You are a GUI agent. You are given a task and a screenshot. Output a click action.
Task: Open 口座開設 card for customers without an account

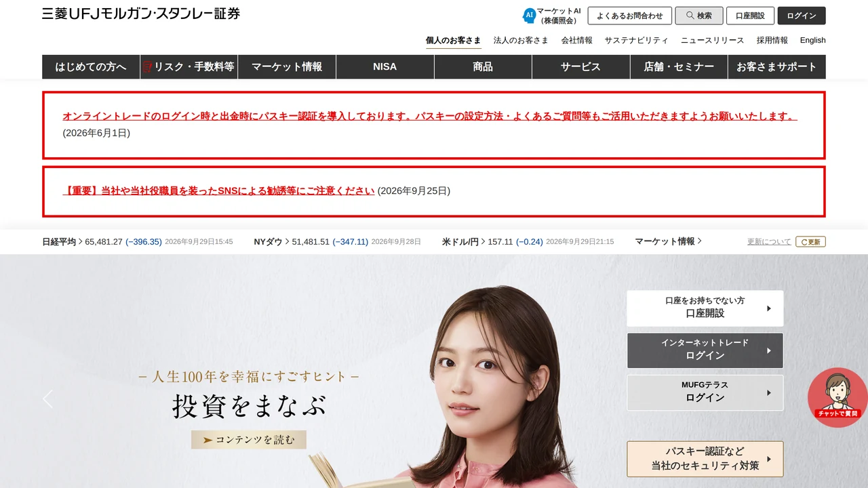705,308
